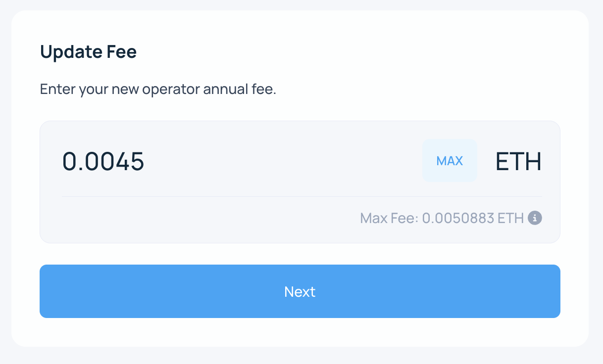Click the 0.0050883 max fee amount
The width and height of the screenshot is (603, 364).
[458, 218]
